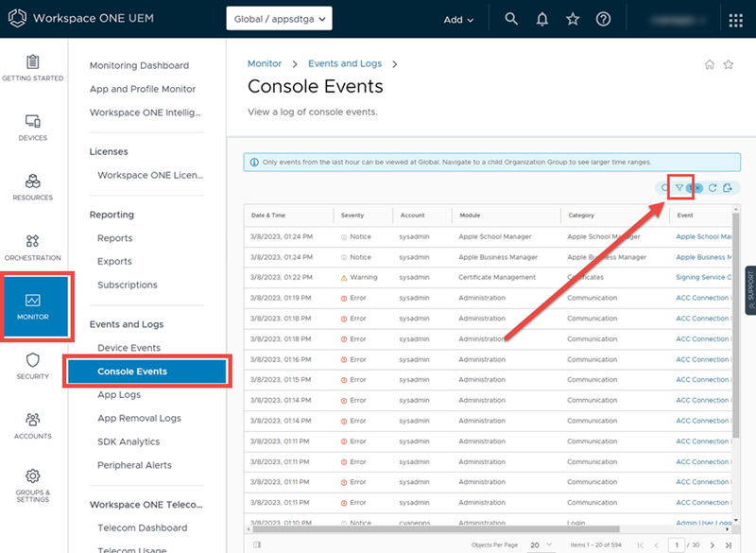Click the home icon beside page title
This screenshot has width=756, height=553.
[710, 64]
